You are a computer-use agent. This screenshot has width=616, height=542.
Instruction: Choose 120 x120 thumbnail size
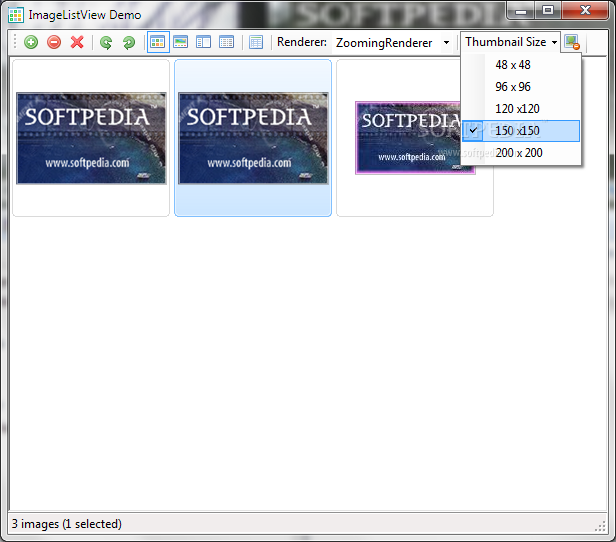[x=521, y=109]
